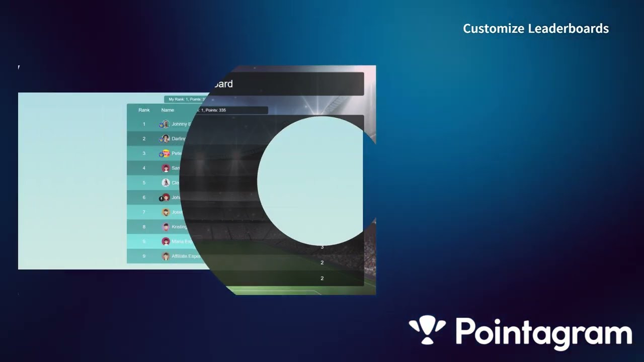This screenshot has width=644, height=362.
Task: Click the red-haired avatar in rank 6 row
Action: (166, 198)
